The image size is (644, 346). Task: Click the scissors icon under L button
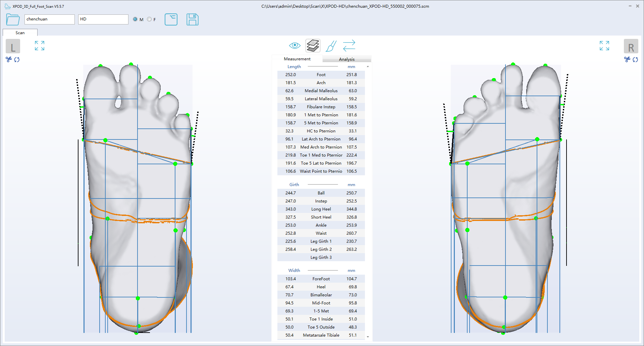pos(9,59)
